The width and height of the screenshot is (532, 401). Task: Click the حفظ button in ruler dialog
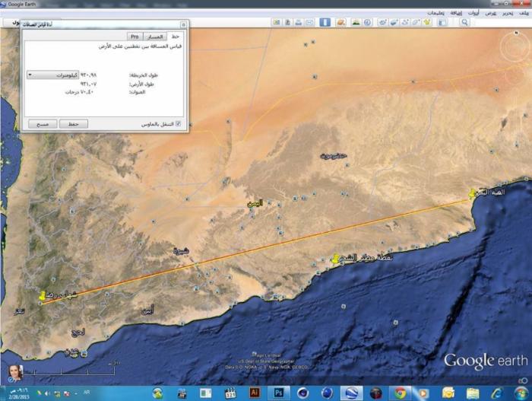coord(74,123)
